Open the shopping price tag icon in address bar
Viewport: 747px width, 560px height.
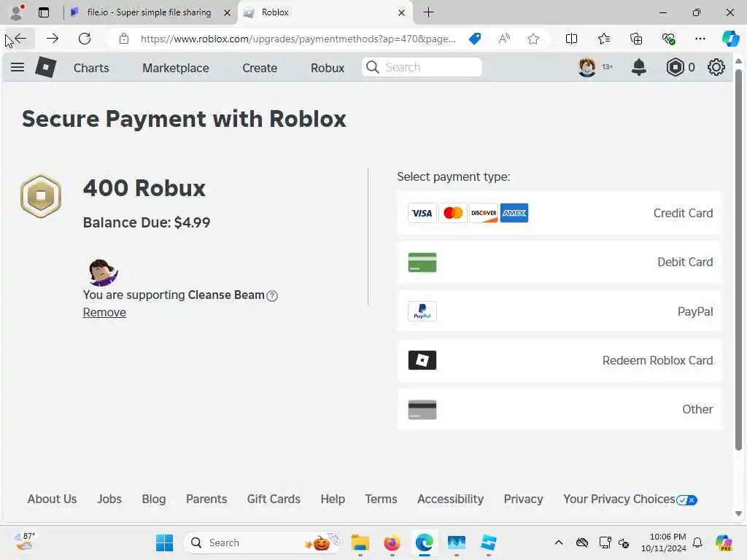[474, 39]
